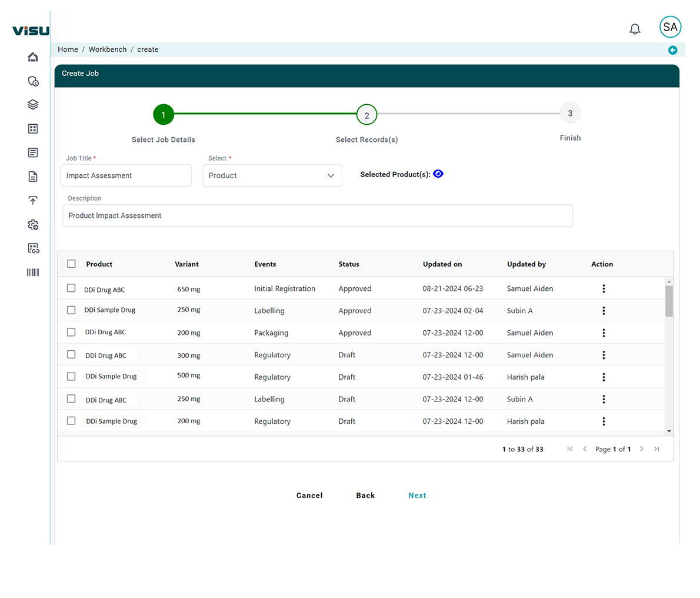Image resolution: width=700 pixels, height=598 pixels.
Task: Open the upload arrow sidebar icon
Action: tap(33, 201)
